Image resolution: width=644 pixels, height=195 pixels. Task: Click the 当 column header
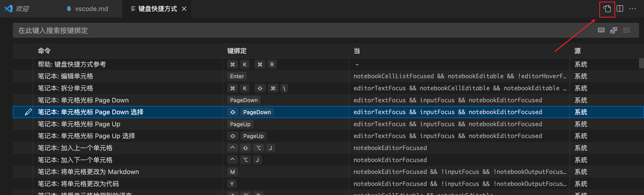(357, 51)
